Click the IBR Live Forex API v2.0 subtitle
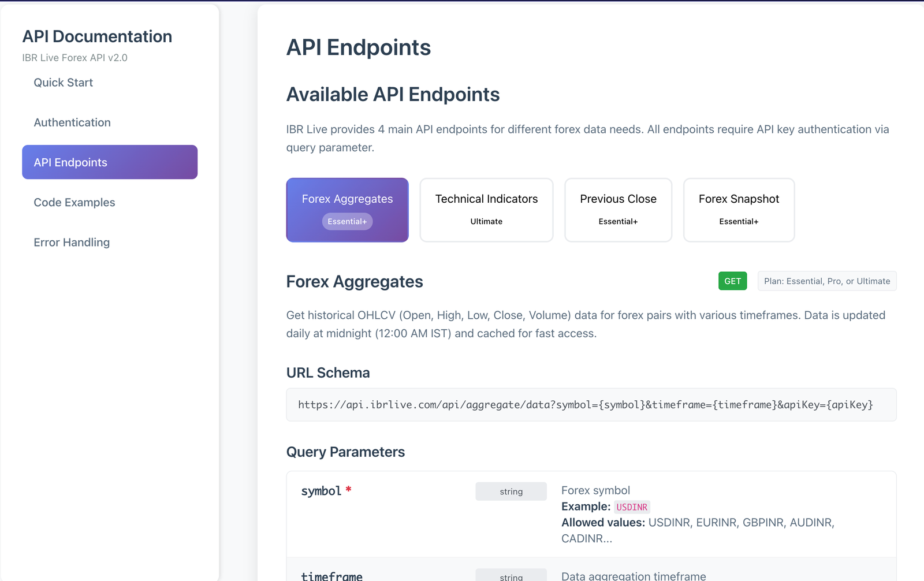 (x=74, y=58)
